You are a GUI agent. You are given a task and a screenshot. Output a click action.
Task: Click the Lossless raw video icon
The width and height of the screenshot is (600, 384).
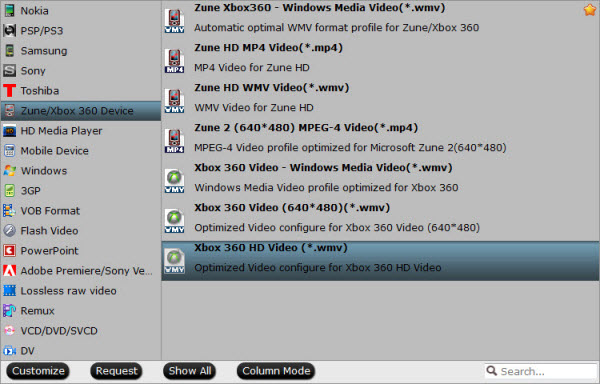(x=9, y=291)
